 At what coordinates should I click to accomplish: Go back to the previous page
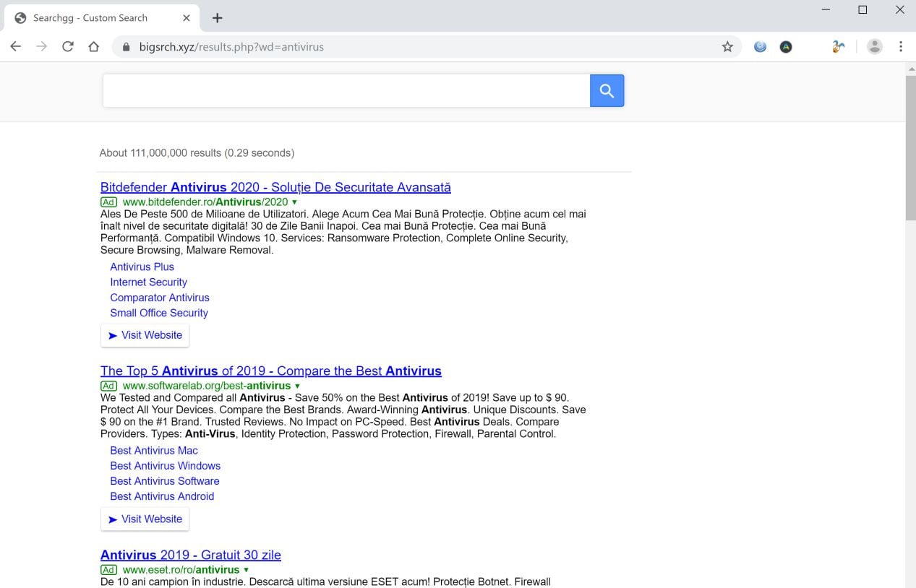(16, 47)
